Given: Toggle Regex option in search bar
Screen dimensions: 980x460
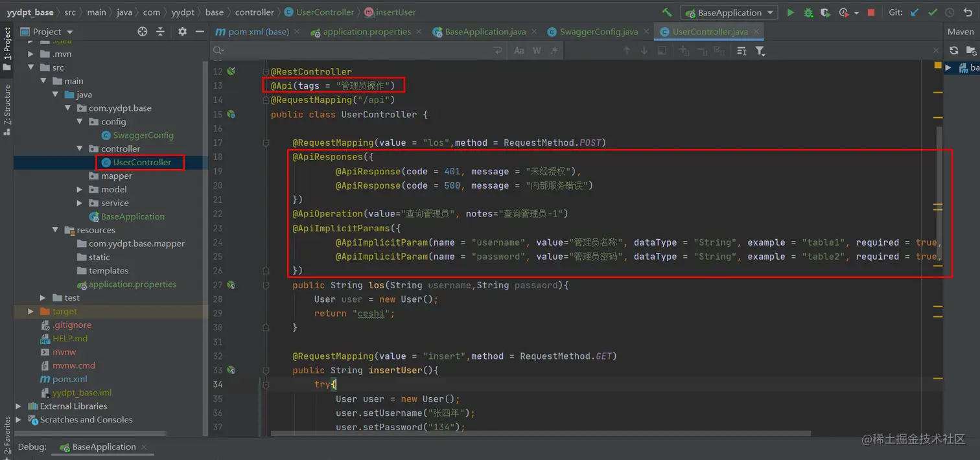Looking at the screenshot, I should (x=554, y=51).
